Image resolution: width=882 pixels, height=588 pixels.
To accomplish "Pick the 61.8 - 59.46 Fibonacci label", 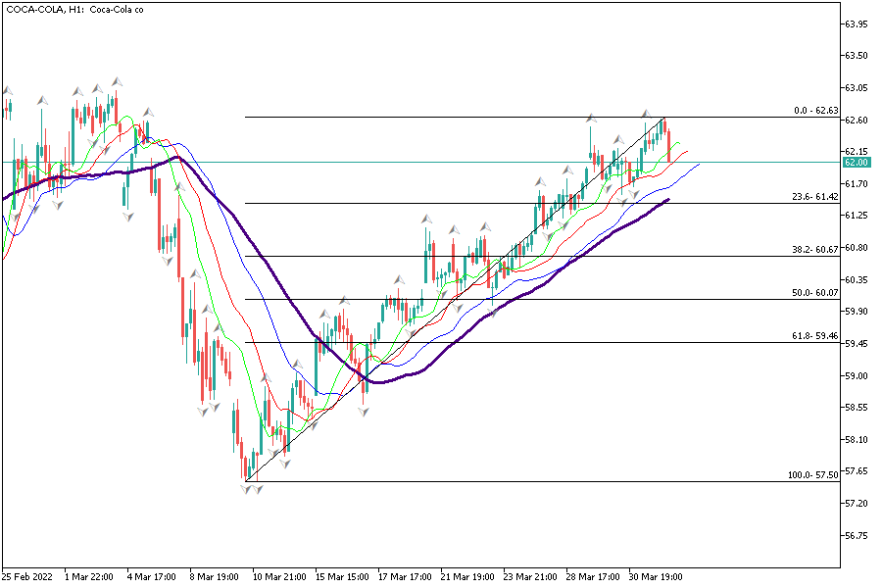I will point(814,336).
